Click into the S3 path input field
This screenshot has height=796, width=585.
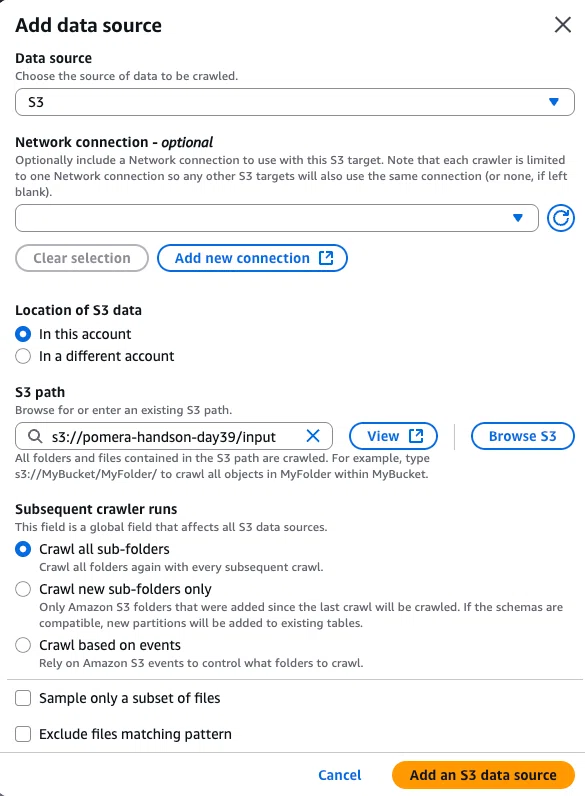pyautogui.click(x=174, y=436)
